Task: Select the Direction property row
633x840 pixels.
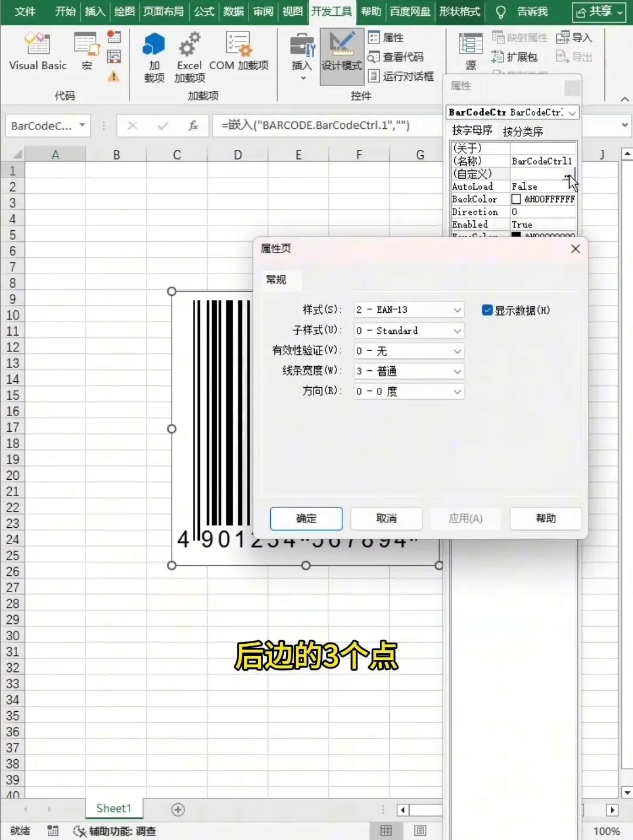Action: point(513,212)
